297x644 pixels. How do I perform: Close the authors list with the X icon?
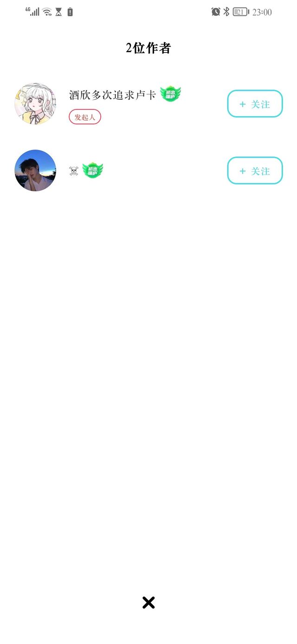point(148,603)
